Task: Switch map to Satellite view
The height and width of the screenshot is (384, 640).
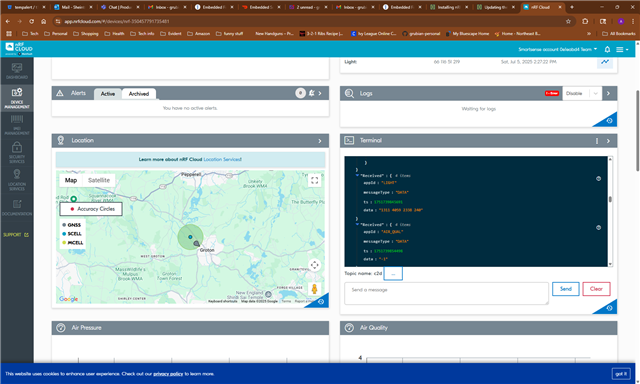Action: point(99,180)
